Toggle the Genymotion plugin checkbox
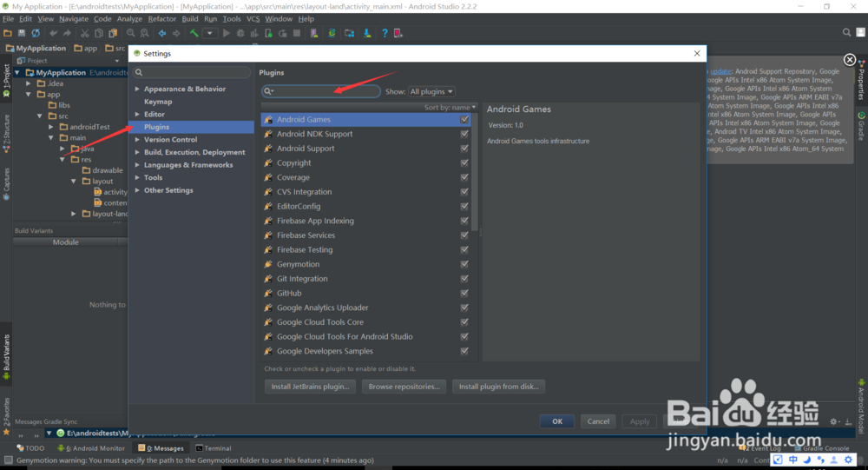 (x=464, y=264)
